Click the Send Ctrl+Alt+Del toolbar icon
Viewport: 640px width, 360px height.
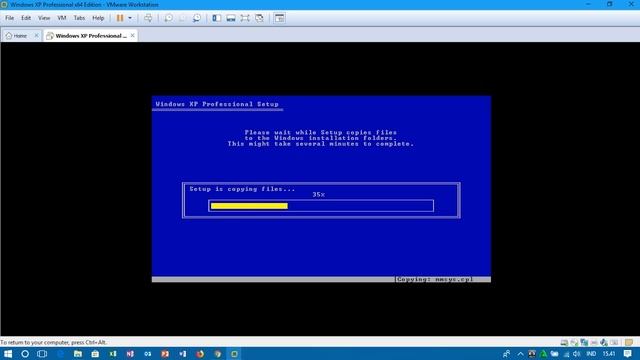pos(148,18)
